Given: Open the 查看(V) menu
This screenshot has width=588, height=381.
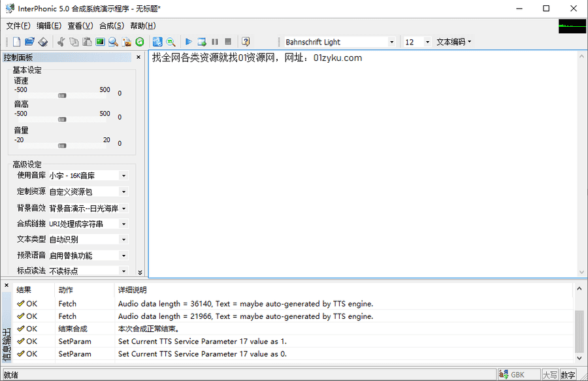Looking at the screenshot, I should (x=80, y=25).
